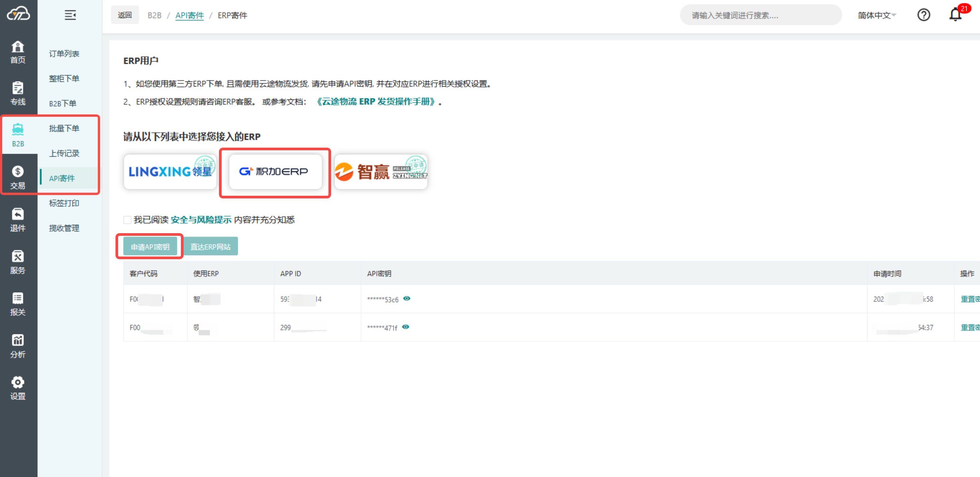Click the 首页 home icon in sidebar
The image size is (980, 477).
point(17,47)
